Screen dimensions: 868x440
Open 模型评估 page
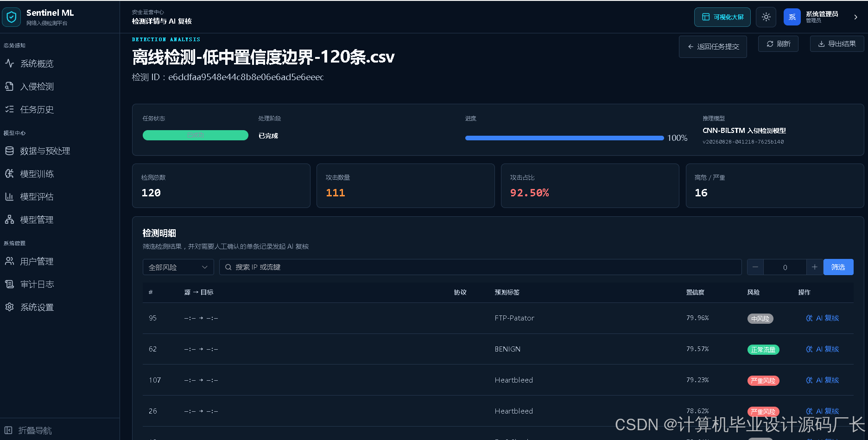click(x=37, y=197)
